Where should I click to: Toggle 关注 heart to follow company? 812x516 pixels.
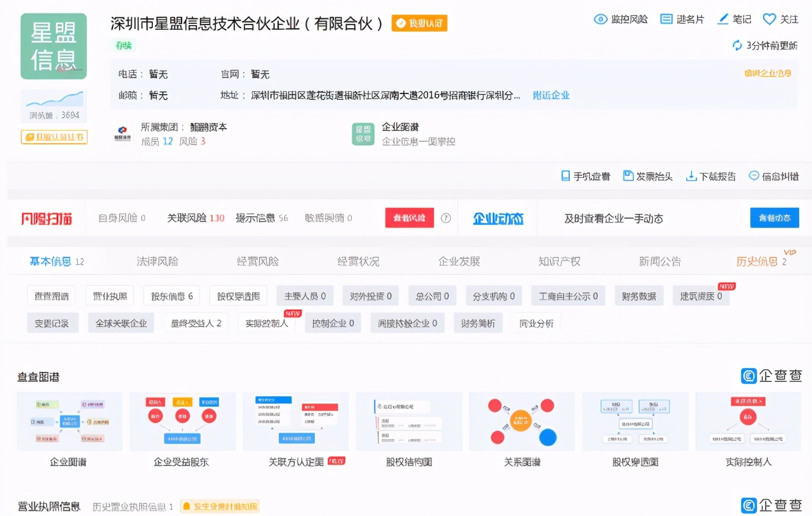click(769, 20)
